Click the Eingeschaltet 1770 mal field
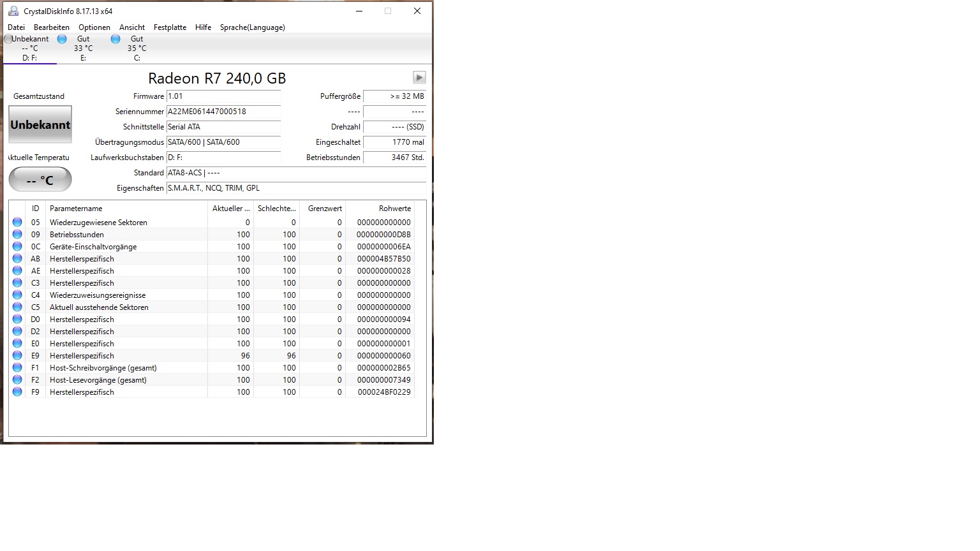The image size is (980, 551). click(x=394, y=142)
